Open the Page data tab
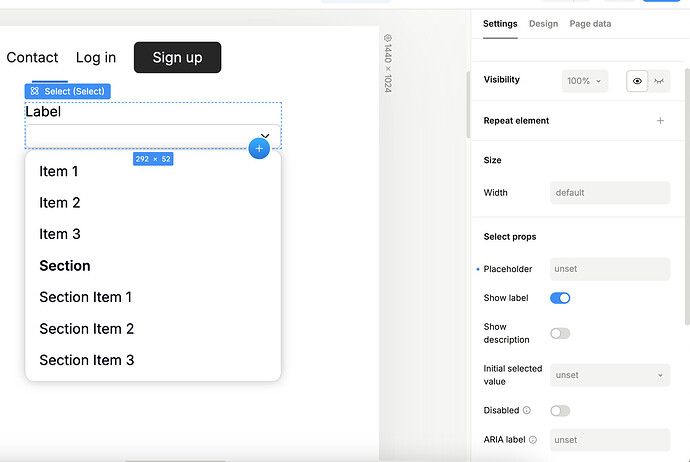The image size is (690, 462). click(x=590, y=24)
